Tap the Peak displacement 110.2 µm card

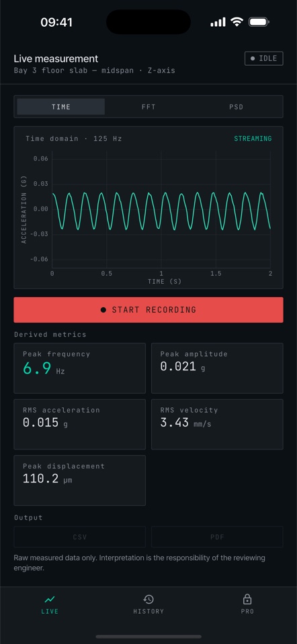80,480
